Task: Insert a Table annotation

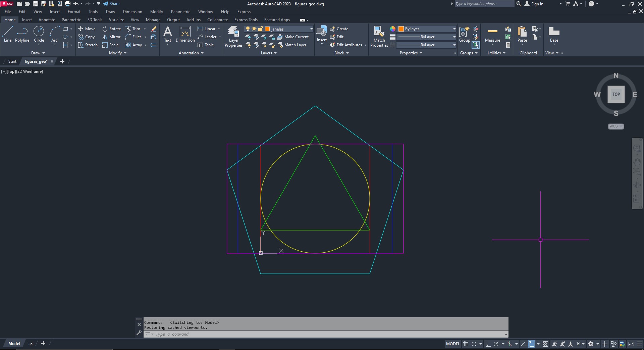Action: pyautogui.click(x=206, y=45)
